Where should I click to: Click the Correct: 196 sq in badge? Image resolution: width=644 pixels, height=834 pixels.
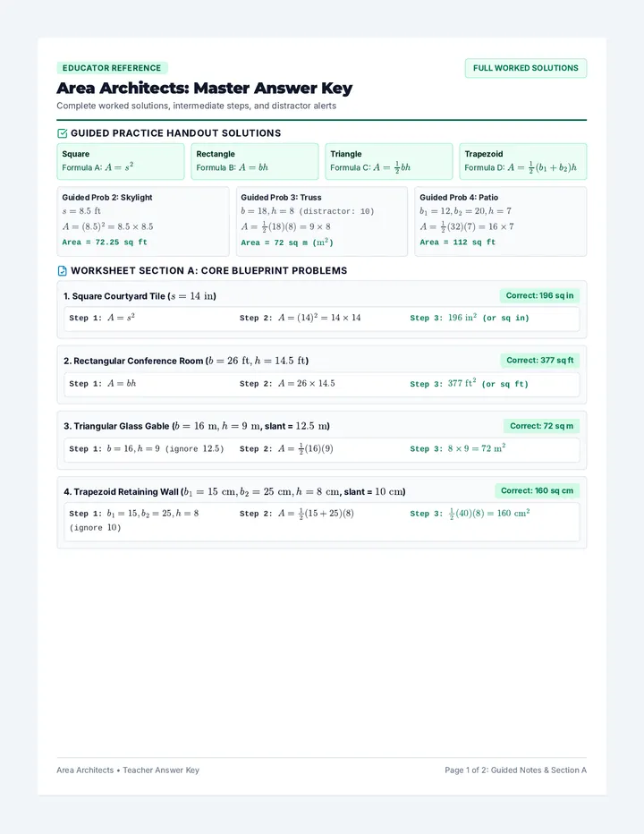point(539,295)
